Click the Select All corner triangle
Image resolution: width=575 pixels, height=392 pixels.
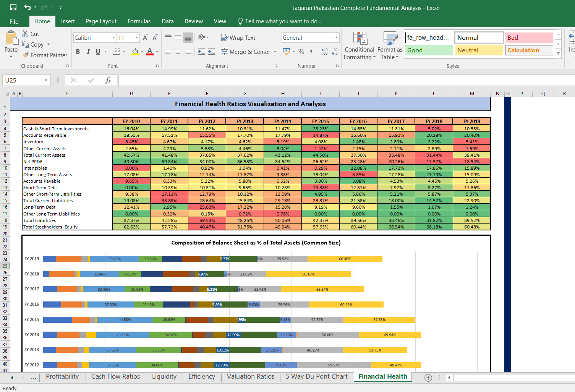[7, 94]
